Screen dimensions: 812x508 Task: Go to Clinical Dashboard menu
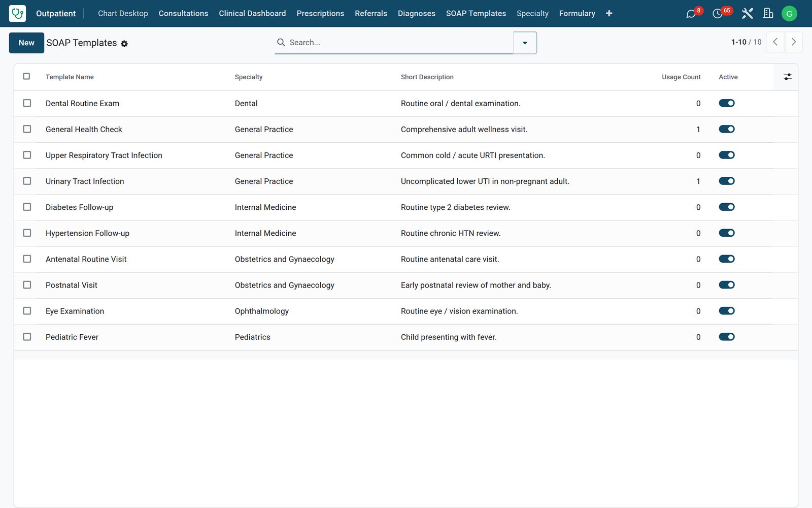coord(252,14)
